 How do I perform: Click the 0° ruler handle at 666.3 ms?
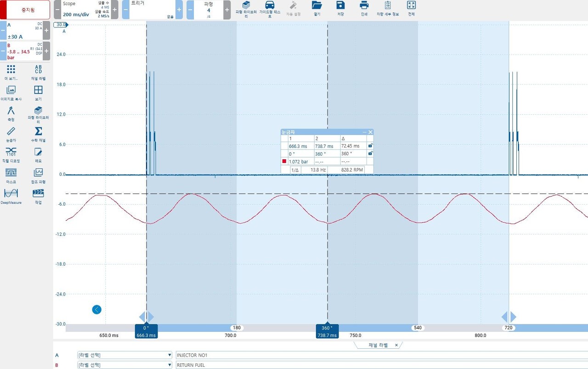(x=146, y=331)
